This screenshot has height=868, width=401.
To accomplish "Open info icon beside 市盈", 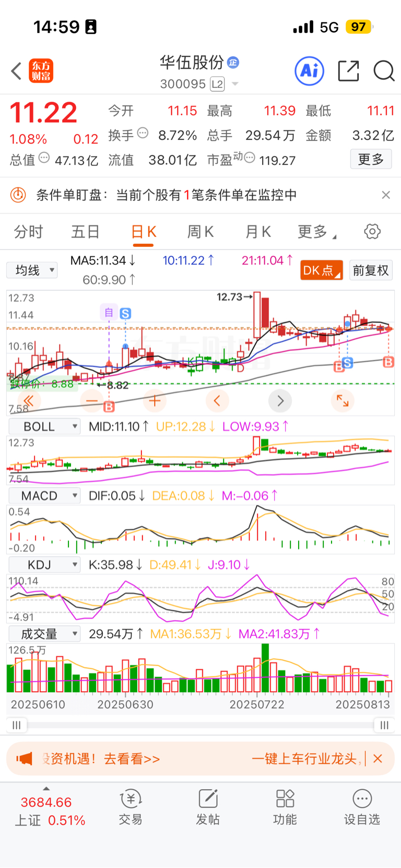I will tap(249, 158).
